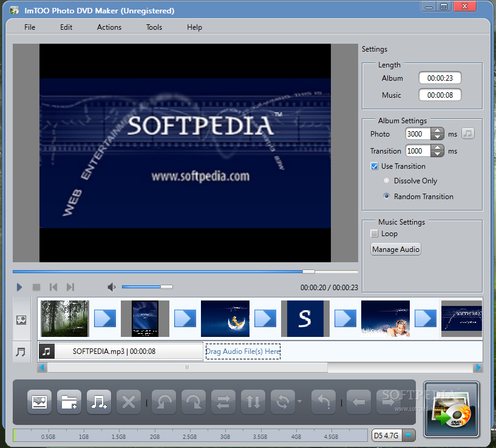This screenshot has height=448, width=496.
Task: Click the Drag Audio File(s) Here area
Action: [243, 351]
